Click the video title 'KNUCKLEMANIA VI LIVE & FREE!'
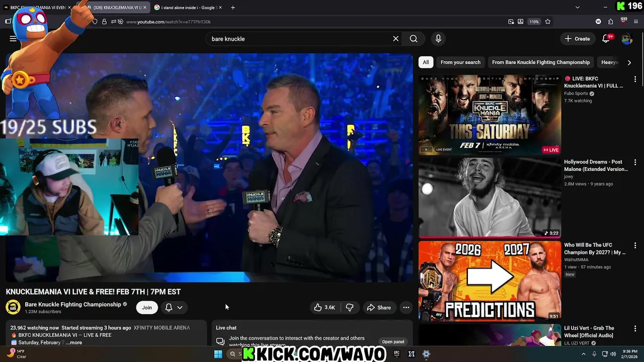Screen dimensions: 644x362 (93, 292)
